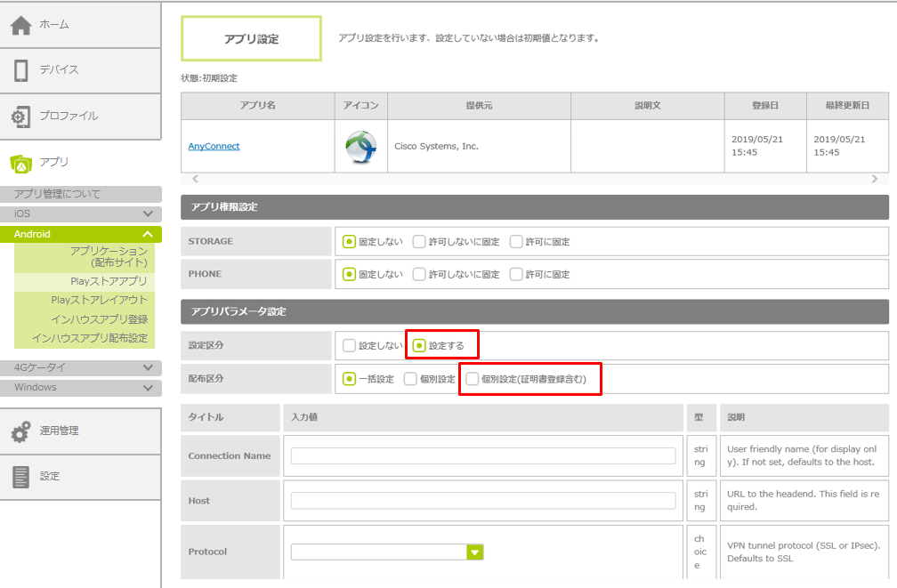The image size is (897, 588).
Task: Click the Connection Name input field
Action: 482,456
